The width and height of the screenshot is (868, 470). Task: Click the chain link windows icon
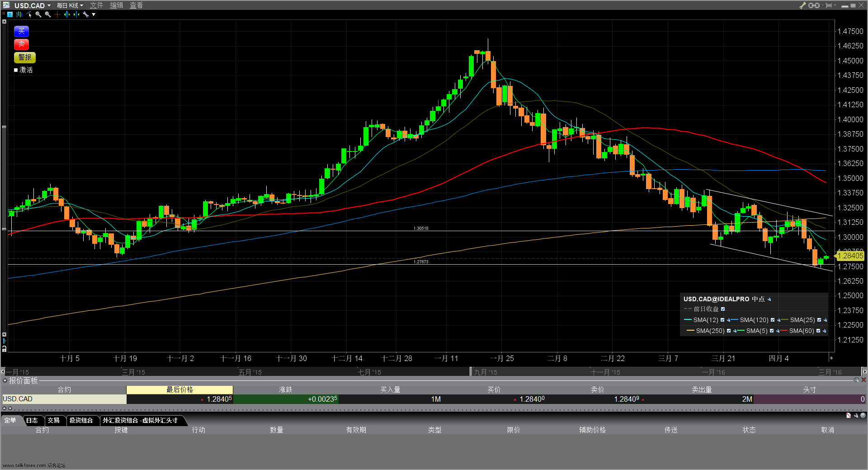(x=814, y=5)
